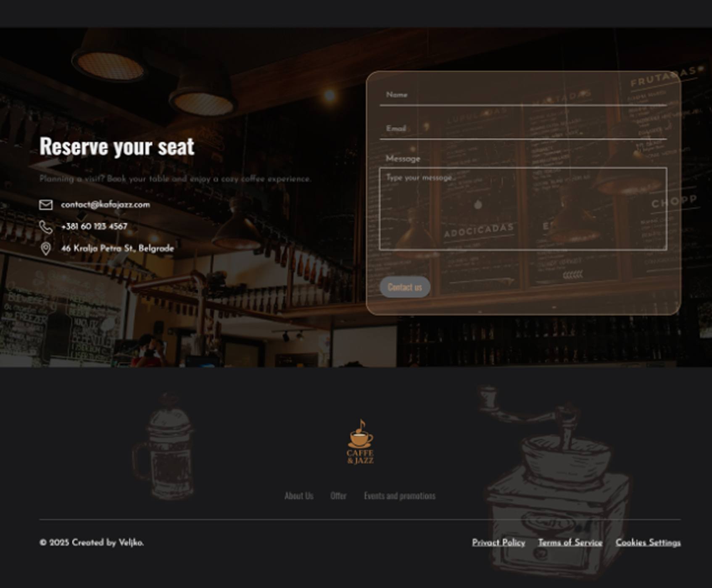Click the envelope email icon

(46, 205)
